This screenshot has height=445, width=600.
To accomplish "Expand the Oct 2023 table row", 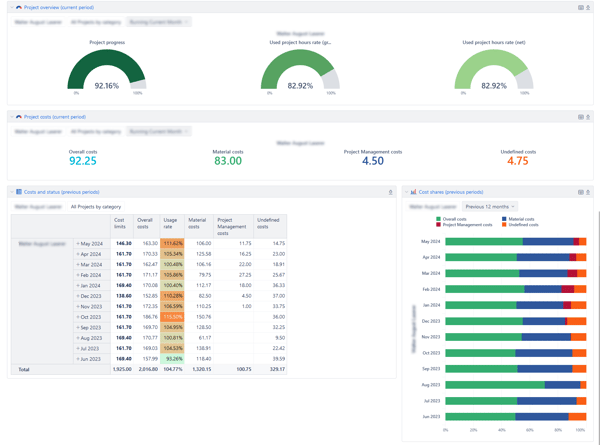I will coord(78,317).
